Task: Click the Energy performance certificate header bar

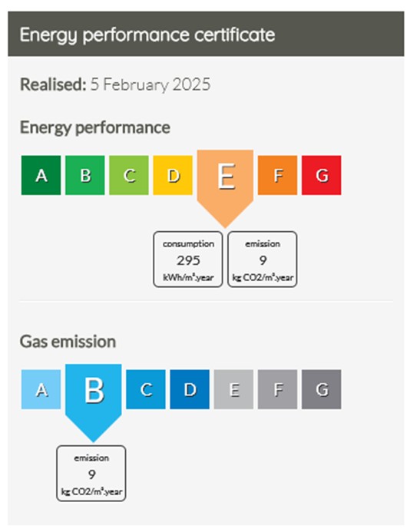Action: pyautogui.click(x=206, y=34)
